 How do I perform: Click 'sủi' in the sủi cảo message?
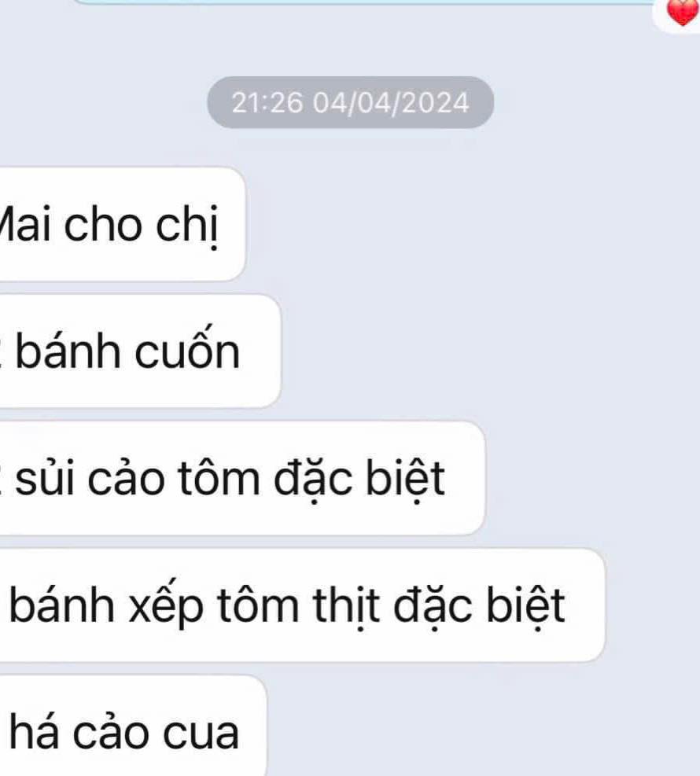click(45, 476)
